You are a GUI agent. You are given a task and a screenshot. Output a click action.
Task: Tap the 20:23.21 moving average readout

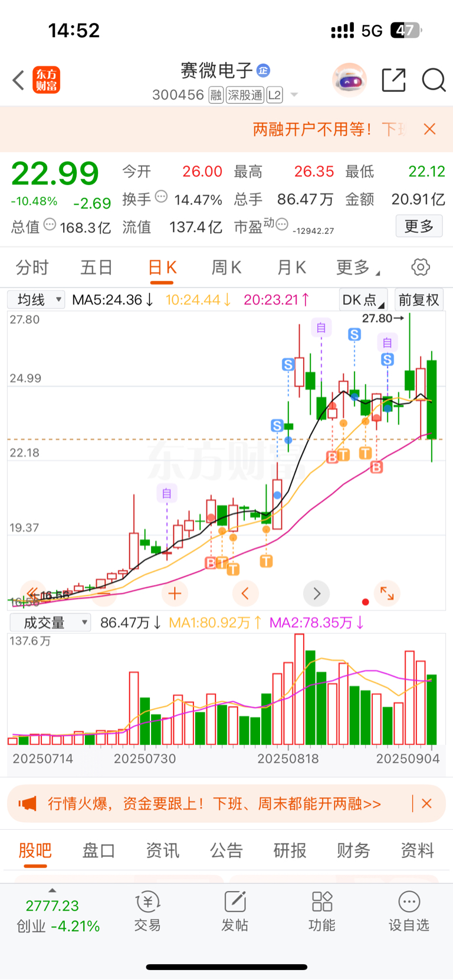click(x=276, y=300)
